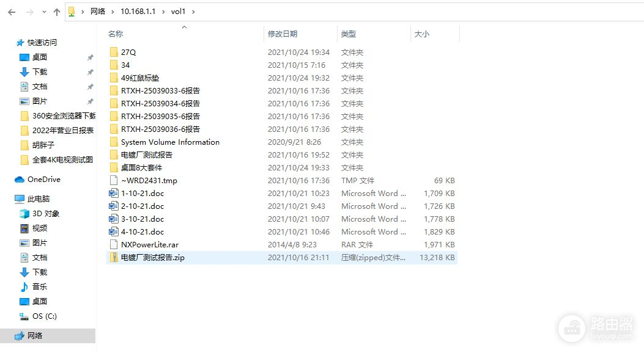Image resolution: width=644 pixels, height=353 pixels.
Task: Select 电镀厂测试报告 folder icon
Action: pyautogui.click(x=114, y=155)
